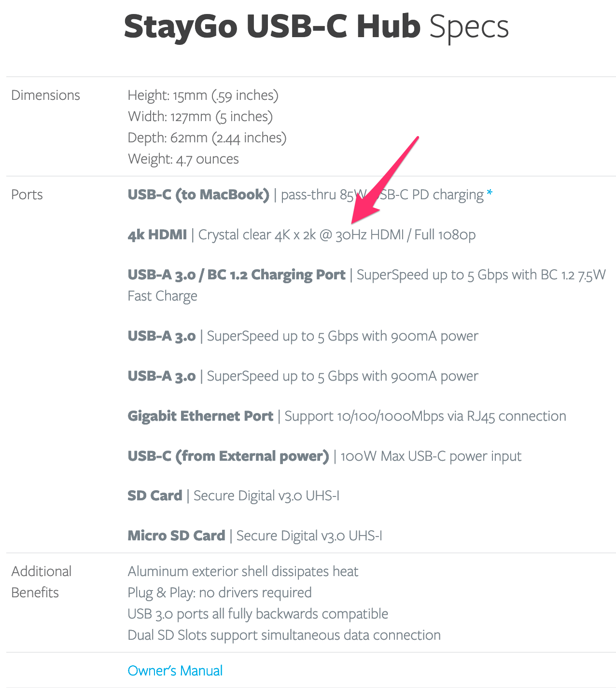
Task: Click the 4k HDMI port name
Action: click(x=157, y=234)
